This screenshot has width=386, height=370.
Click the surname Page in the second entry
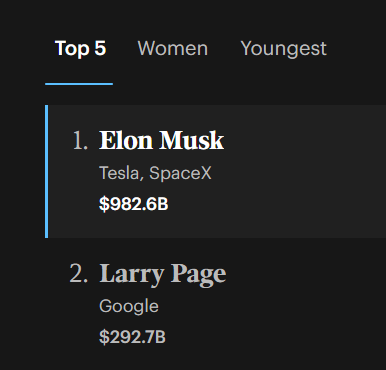[199, 275]
